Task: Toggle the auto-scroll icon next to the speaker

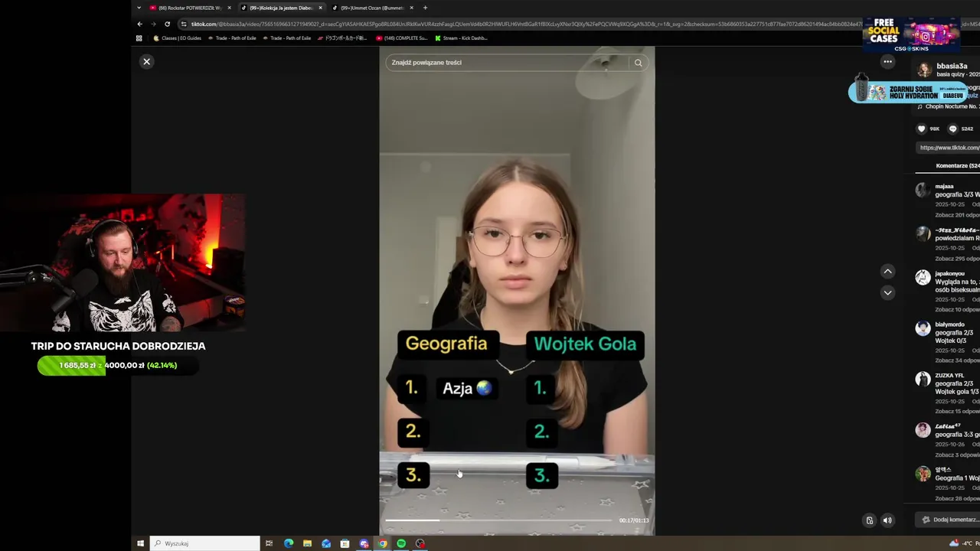Action: [869, 520]
